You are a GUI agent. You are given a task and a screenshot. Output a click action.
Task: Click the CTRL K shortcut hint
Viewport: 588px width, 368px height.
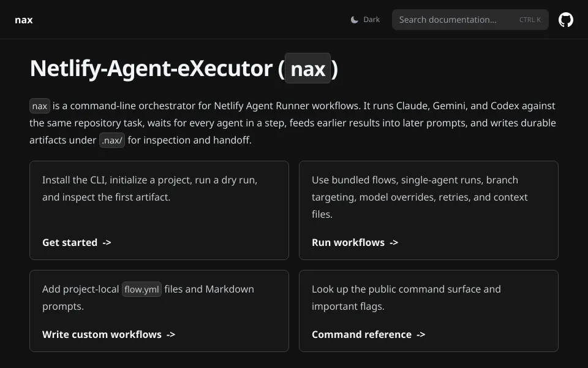(x=529, y=20)
